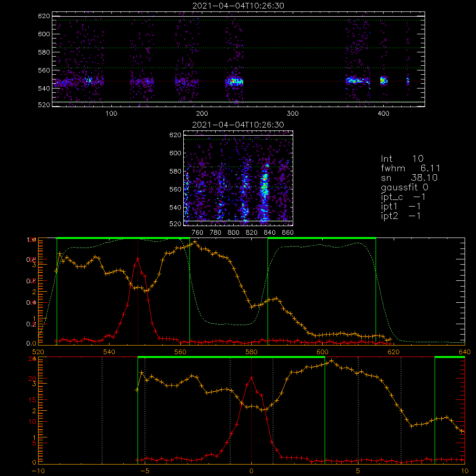Click bright burst near 235 in top spectrogram
Image resolution: width=476 pixels, height=476 pixels.
[x=235, y=82]
